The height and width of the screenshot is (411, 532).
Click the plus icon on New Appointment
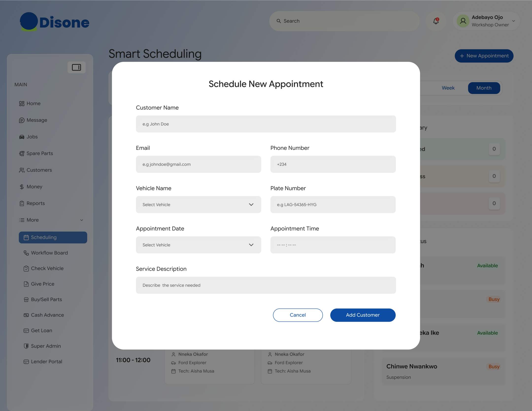coord(462,56)
